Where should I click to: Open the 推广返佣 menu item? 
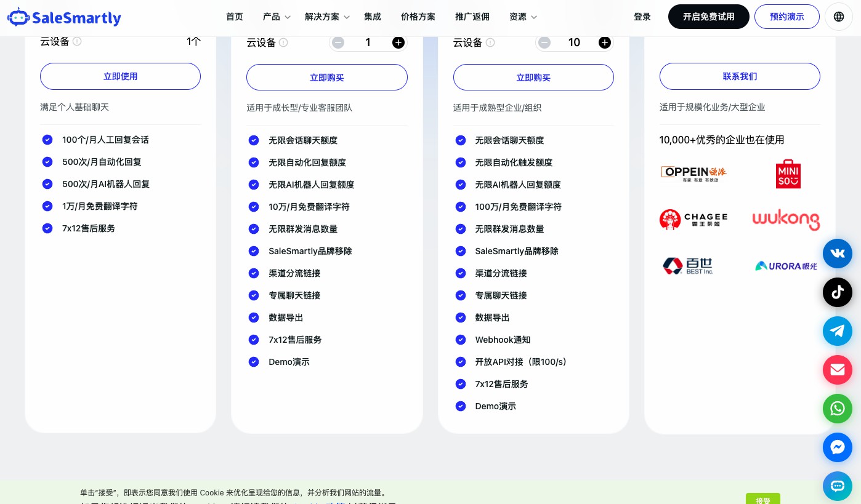tap(472, 17)
